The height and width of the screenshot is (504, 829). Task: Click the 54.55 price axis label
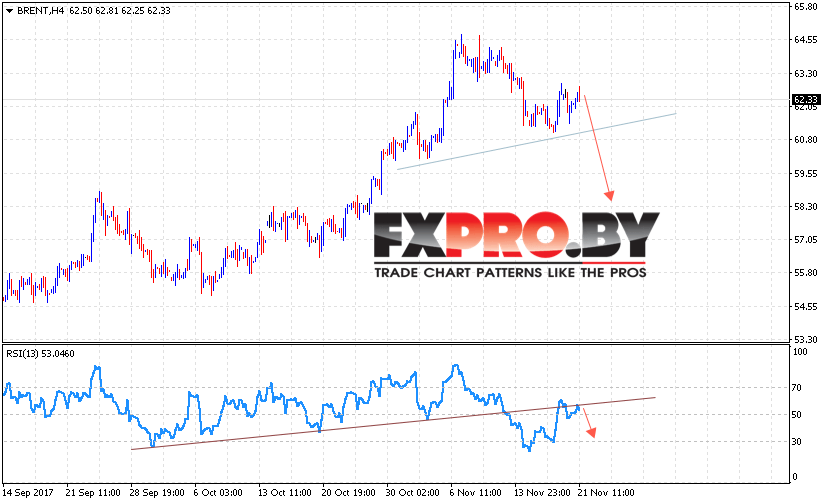(x=806, y=307)
